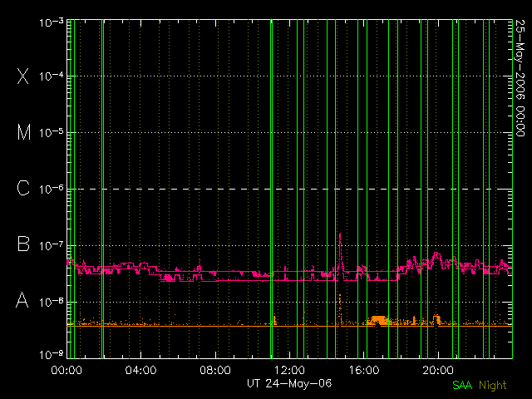Click the 10^-8 y-axis tick label
Image resolution: width=532 pixels, height=399 pixels.
coord(52,301)
